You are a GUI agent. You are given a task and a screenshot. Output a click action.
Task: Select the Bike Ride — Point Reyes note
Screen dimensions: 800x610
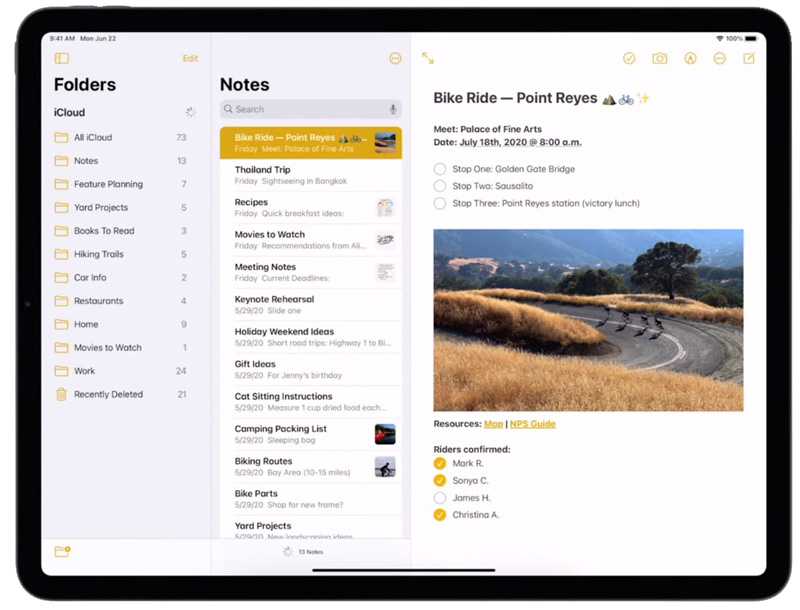311,143
